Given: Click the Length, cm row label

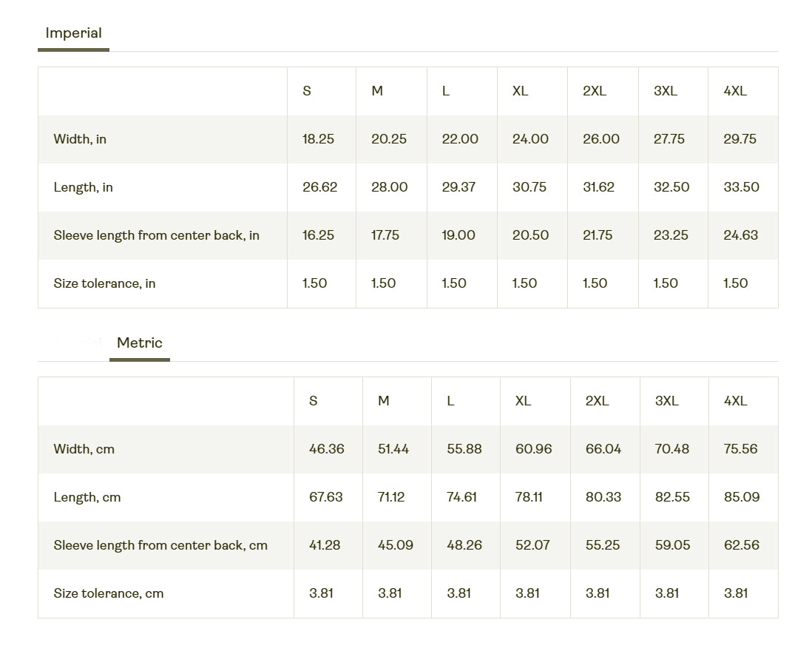Looking at the screenshot, I should (87, 498).
